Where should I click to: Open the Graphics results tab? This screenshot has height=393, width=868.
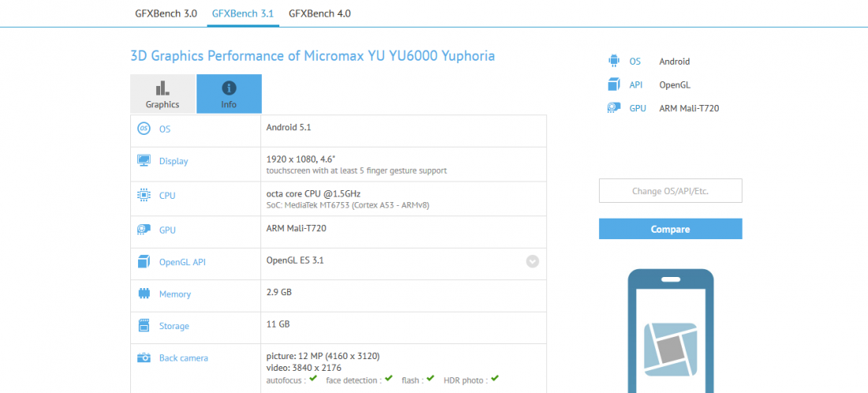pos(163,94)
